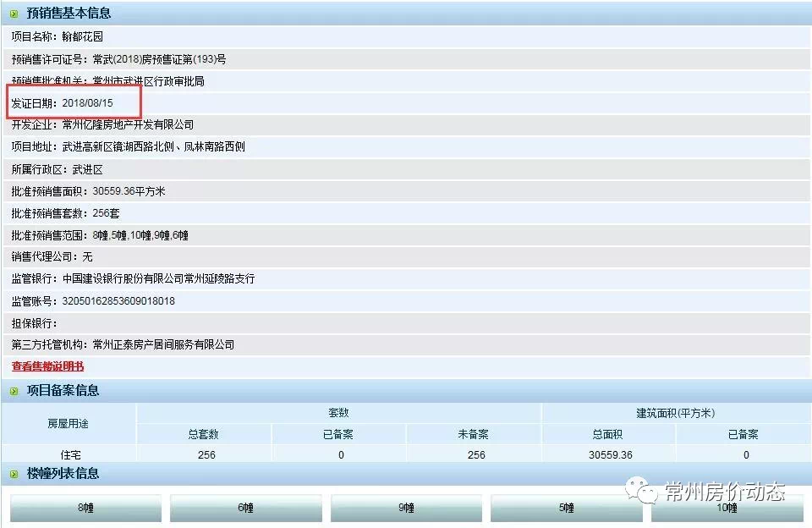The width and height of the screenshot is (812, 528).
Task: Click the 未备案 column header
Action: pos(474,434)
